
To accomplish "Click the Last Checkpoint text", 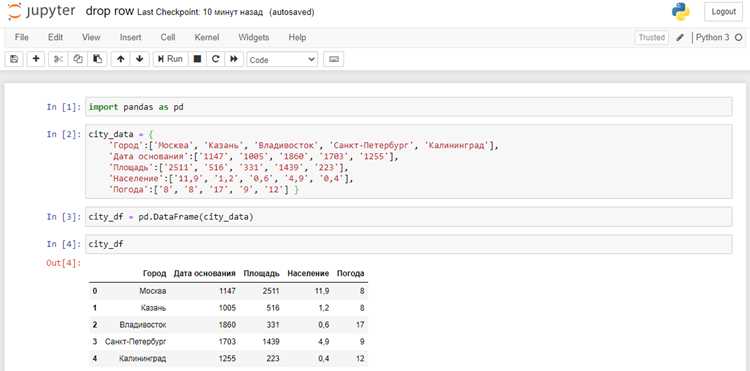I will (200, 12).
